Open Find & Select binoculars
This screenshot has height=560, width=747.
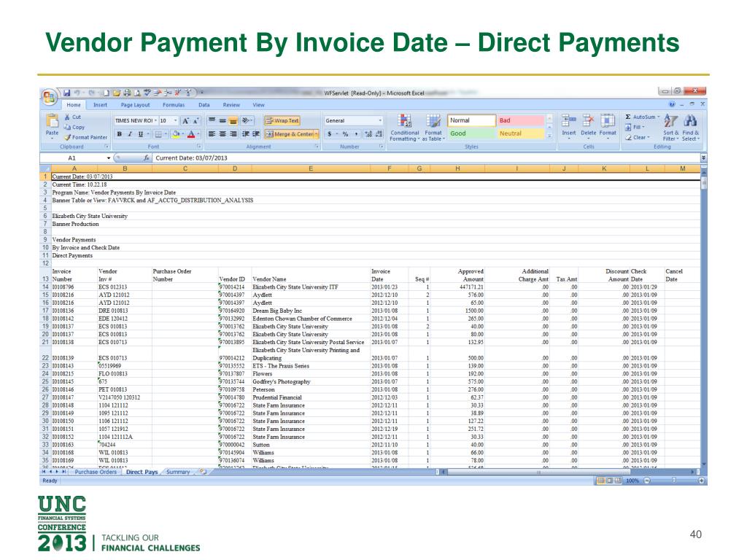coord(690,127)
